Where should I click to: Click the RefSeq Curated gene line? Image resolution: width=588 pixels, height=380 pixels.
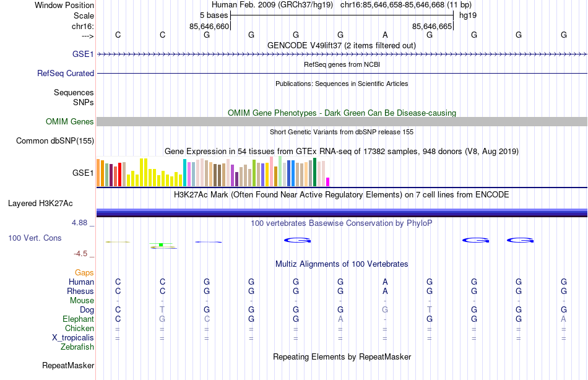tap(342, 73)
